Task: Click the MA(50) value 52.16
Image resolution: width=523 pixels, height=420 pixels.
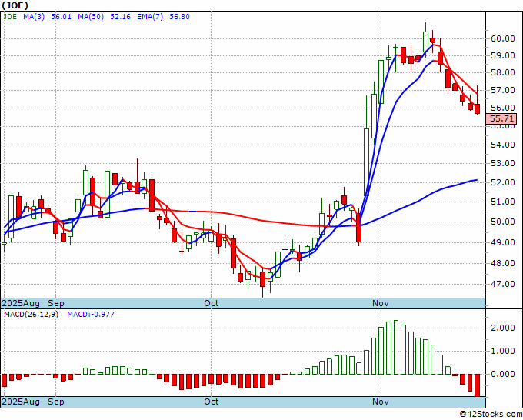Action: click(120, 17)
